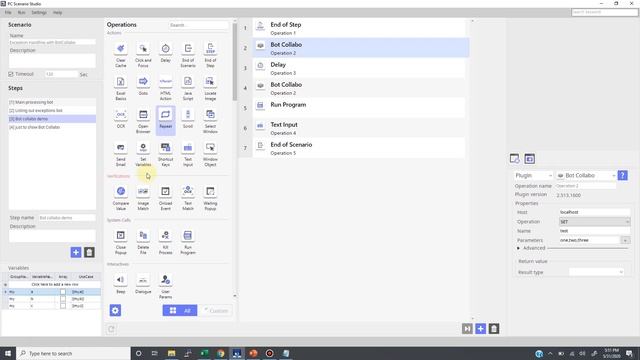Open the Bot Collabo plugin dropdown
This screenshot has width=640, height=360.
pos(586,176)
